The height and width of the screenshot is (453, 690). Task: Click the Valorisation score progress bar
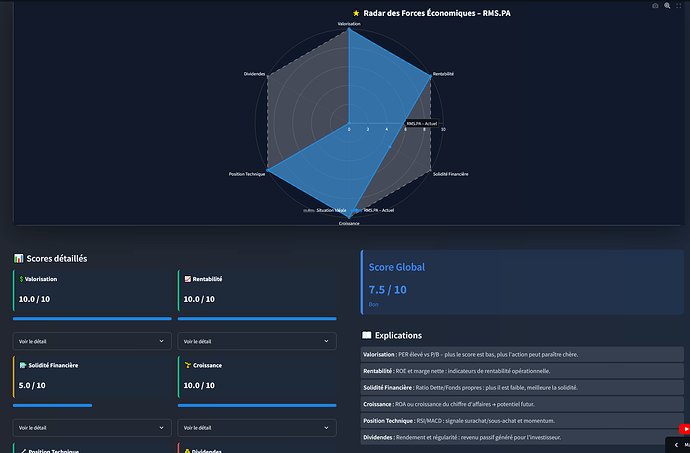point(91,319)
